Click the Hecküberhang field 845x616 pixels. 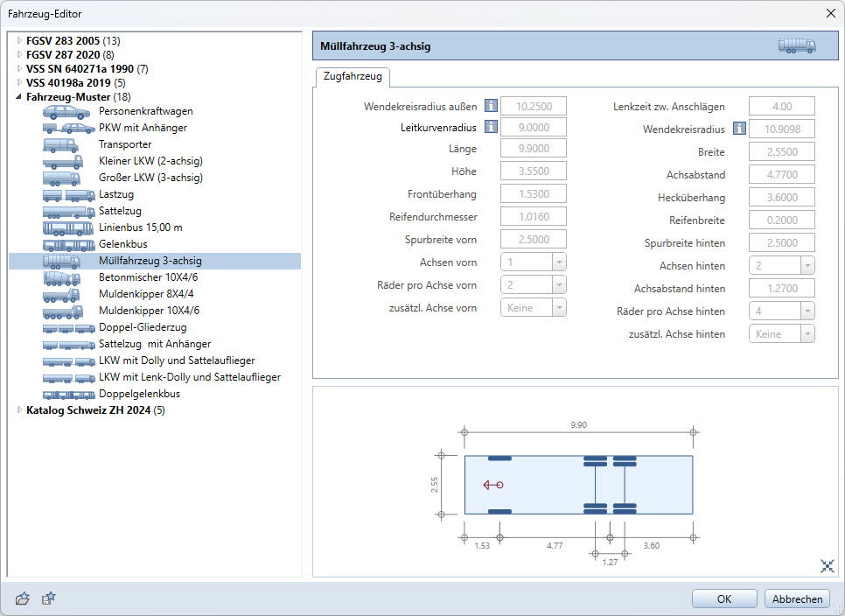pyautogui.click(x=782, y=197)
